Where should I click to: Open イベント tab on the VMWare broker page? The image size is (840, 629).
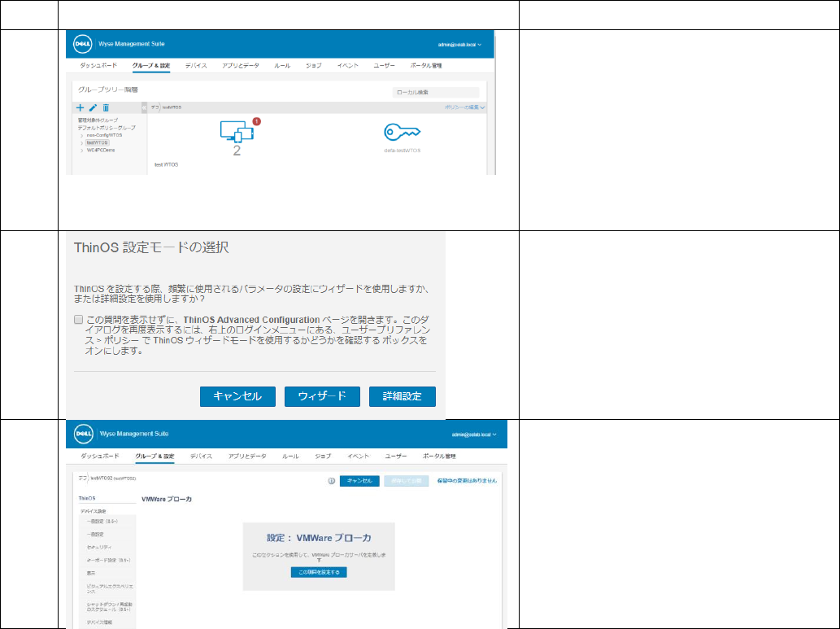359,456
